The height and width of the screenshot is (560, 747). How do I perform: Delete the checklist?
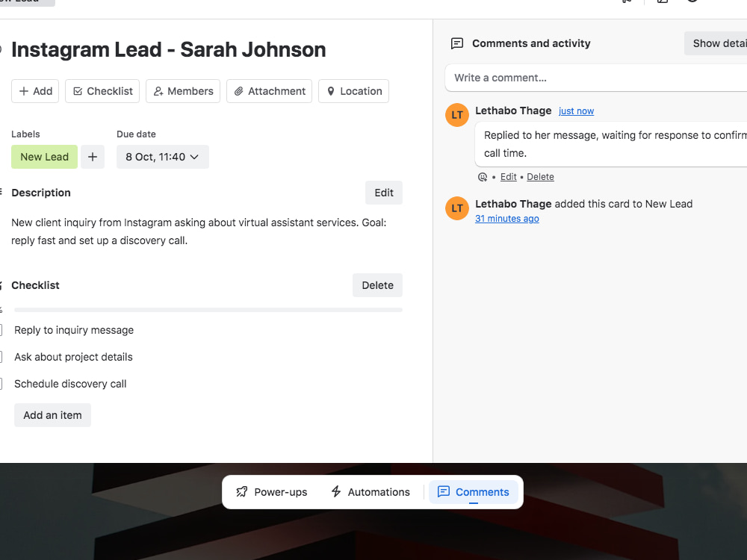(x=377, y=285)
